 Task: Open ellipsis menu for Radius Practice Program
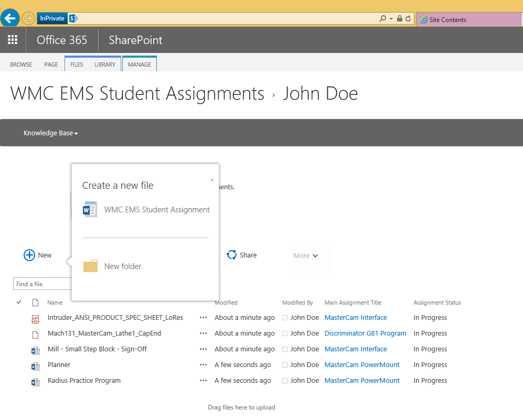[x=204, y=381]
